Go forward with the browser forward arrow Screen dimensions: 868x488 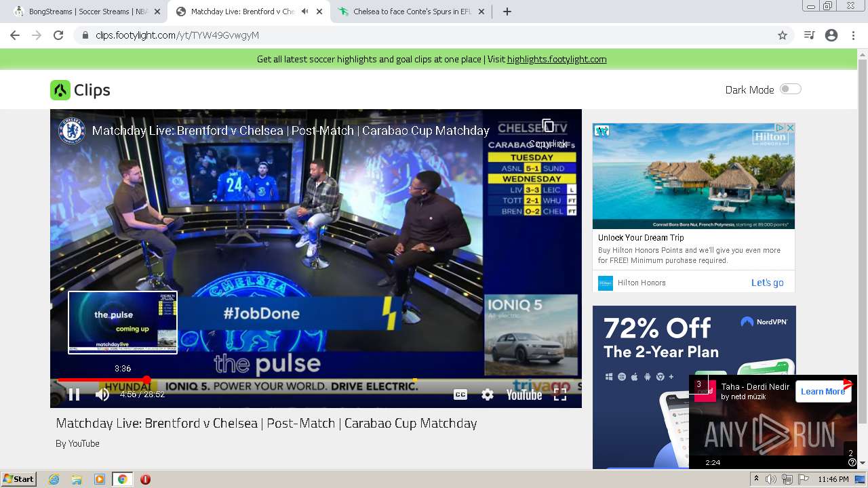coord(37,35)
